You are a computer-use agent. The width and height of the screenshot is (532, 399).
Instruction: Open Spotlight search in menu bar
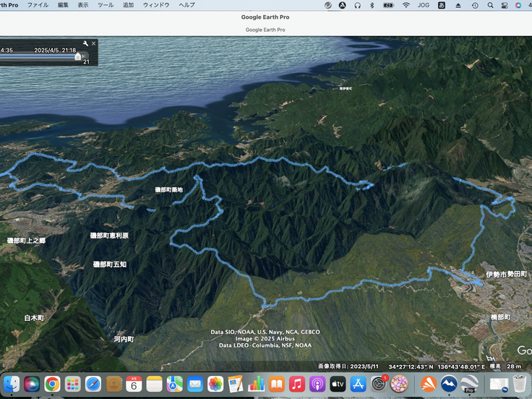(490, 5)
